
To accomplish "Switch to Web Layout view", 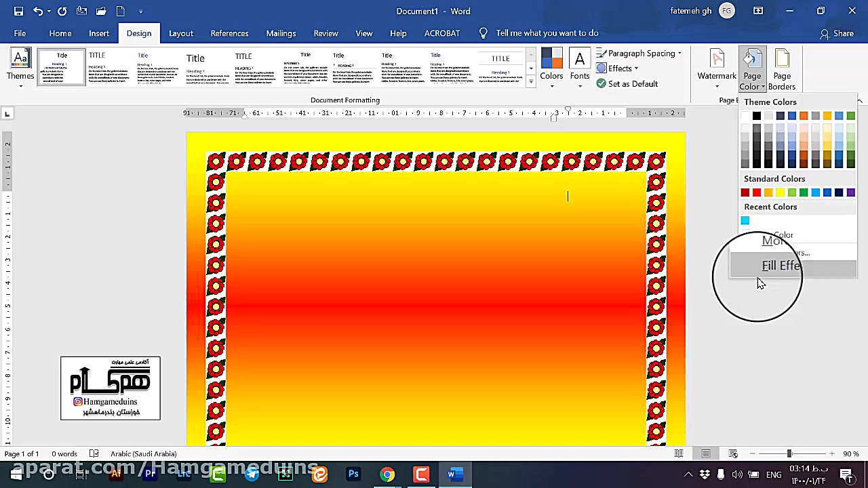I will [x=733, y=453].
